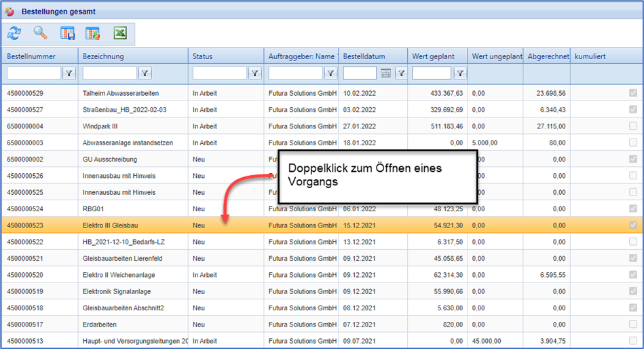The height and width of the screenshot is (349, 644).
Task: Sort by Status column header
Action: (225, 56)
